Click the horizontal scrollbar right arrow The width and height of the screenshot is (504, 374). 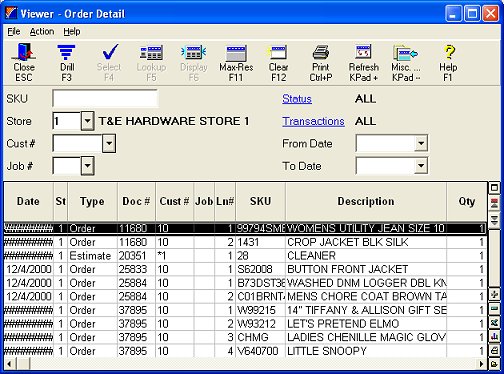[481, 364]
